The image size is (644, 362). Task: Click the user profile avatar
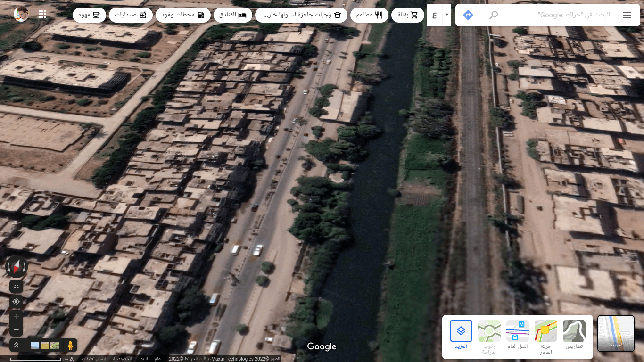pos(21,14)
